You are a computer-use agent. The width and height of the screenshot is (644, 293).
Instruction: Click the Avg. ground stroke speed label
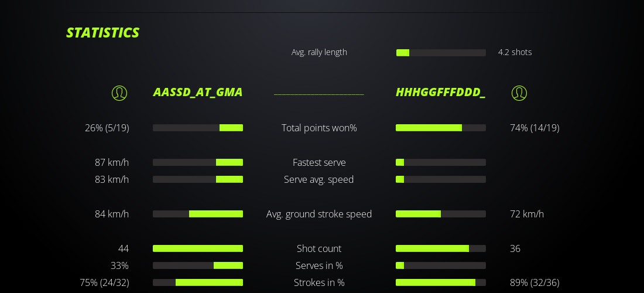319,214
